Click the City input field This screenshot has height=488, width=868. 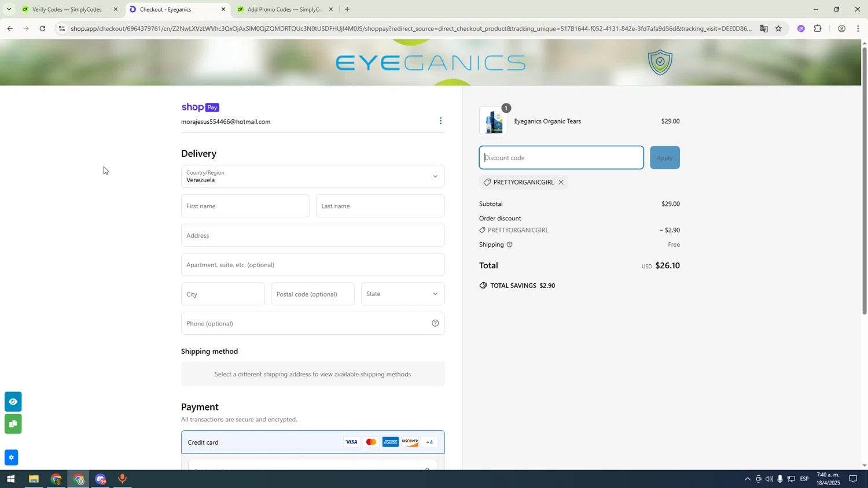click(x=223, y=294)
